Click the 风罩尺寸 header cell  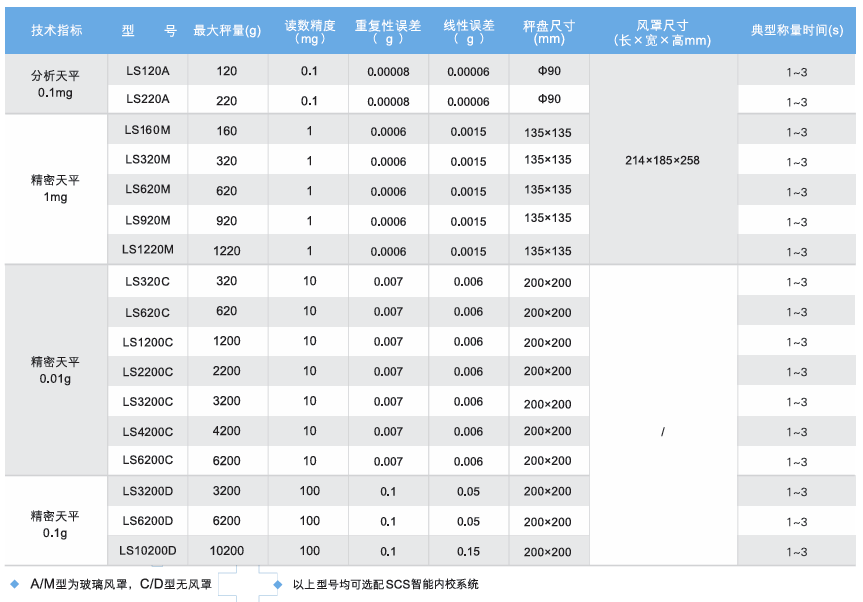coord(662,32)
